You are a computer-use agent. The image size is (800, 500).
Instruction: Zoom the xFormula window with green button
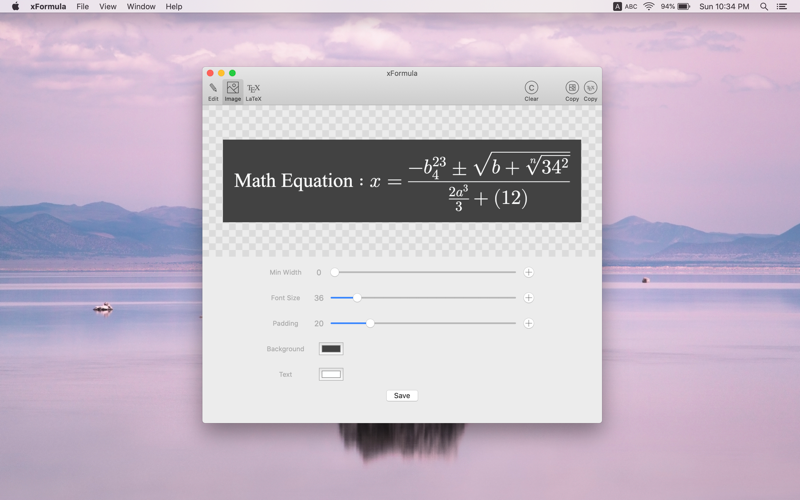tap(233, 73)
